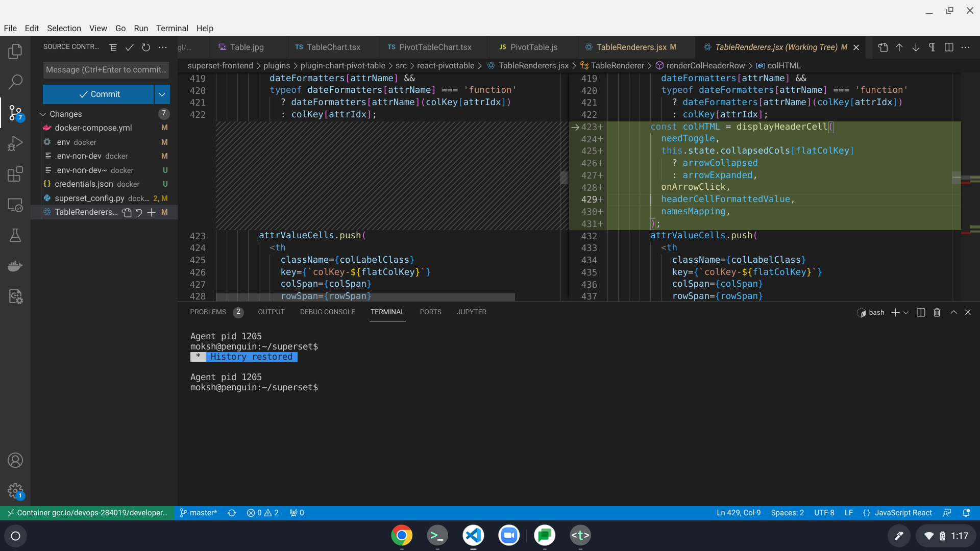Image resolution: width=980 pixels, height=551 pixels.
Task: Toggle inline view in diff editor
Action: click(949, 47)
